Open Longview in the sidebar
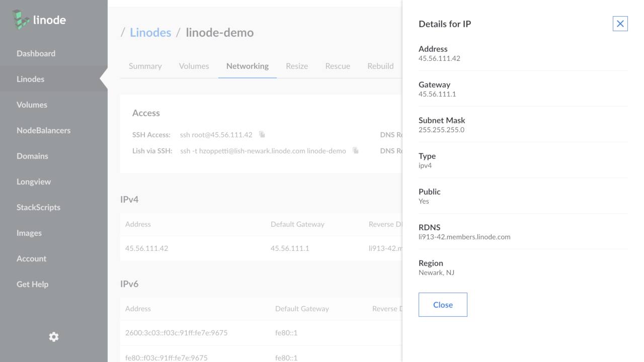 (x=34, y=182)
